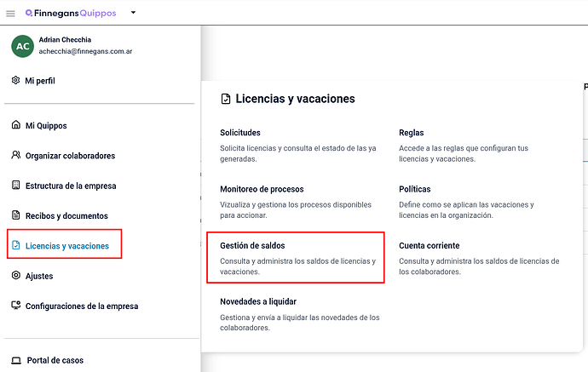This screenshot has width=588, height=372.
Task: Click the document icon for Recibos y documentos
Action: click(15, 215)
